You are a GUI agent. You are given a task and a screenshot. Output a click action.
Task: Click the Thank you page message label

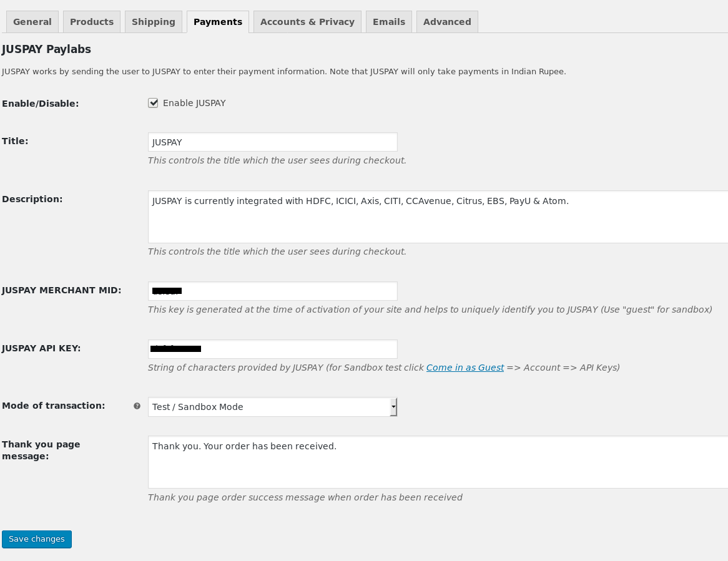(41, 450)
